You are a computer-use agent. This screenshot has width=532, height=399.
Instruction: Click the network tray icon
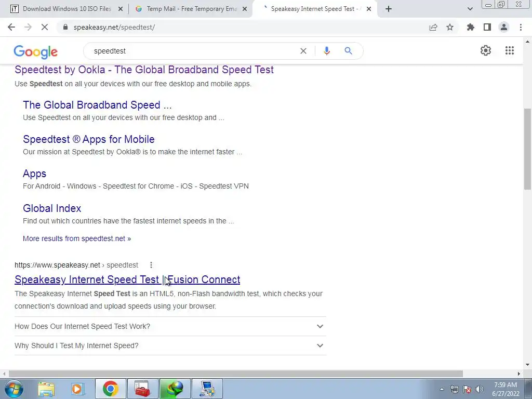(454, 389)
